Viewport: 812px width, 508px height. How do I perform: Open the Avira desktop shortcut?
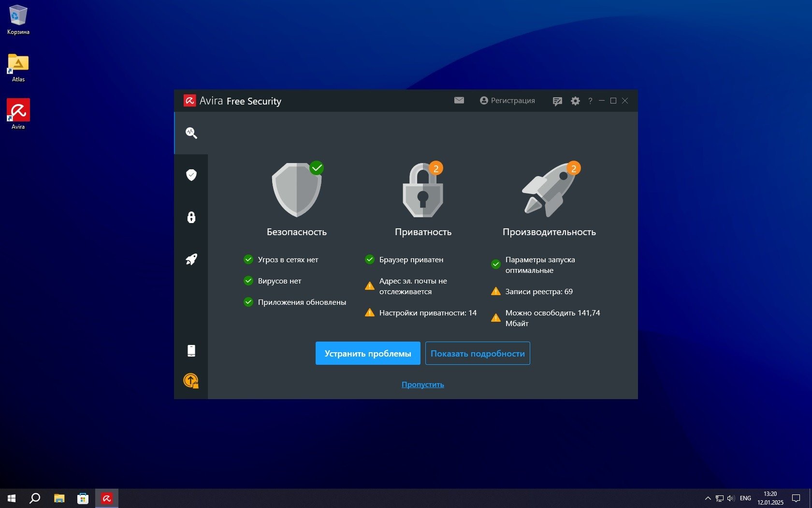(x=18, y=114)
